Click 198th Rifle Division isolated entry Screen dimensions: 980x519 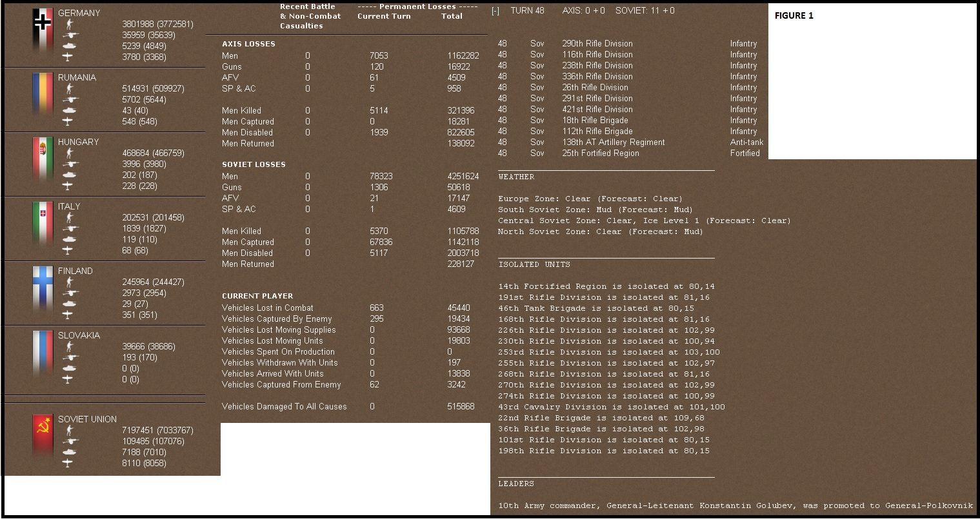pyautogui.click(x=604, y=451)
